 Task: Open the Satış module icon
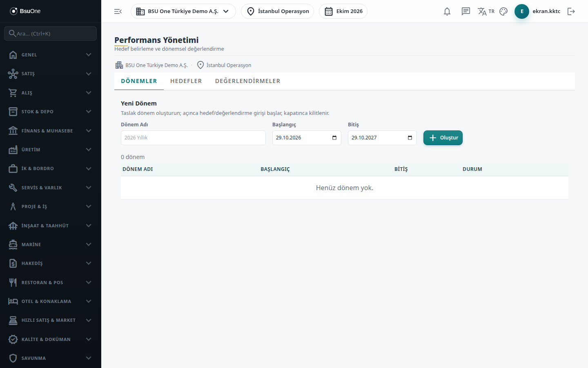tap(13, 74)
